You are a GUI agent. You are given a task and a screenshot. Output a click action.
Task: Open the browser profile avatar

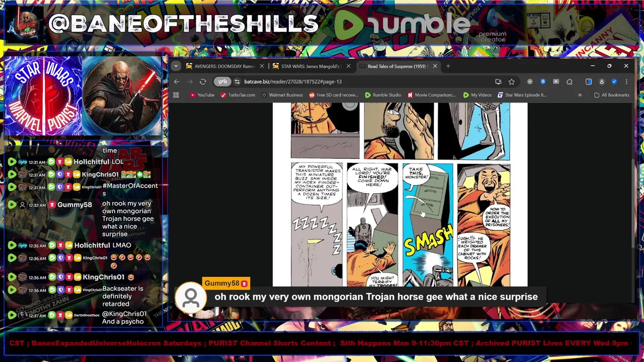coord(602,81)
